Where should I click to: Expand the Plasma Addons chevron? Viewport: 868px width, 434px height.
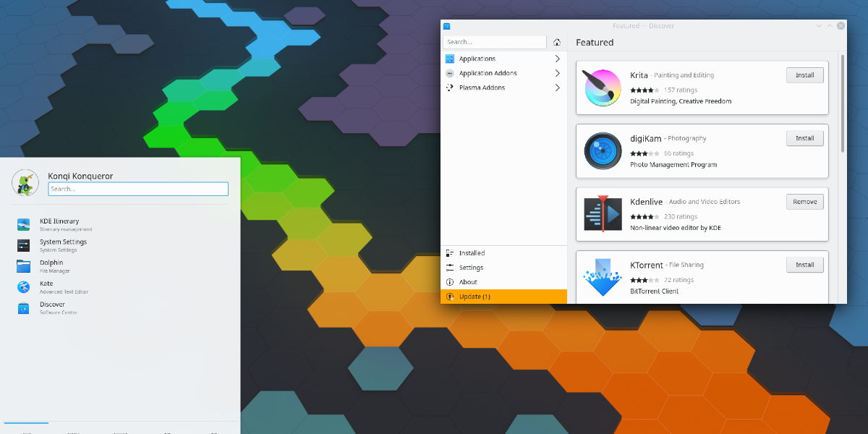557,88
